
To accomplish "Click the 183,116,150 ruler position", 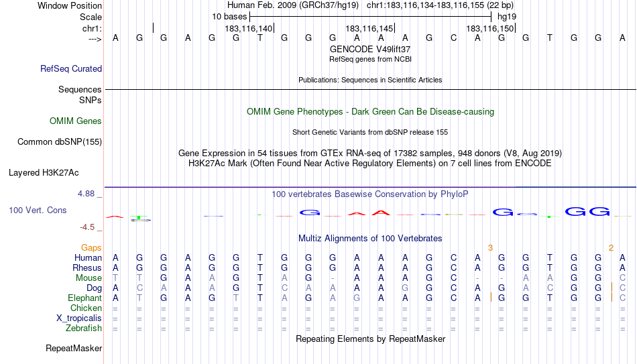I will pyautogui.click(x=490, y=28).
